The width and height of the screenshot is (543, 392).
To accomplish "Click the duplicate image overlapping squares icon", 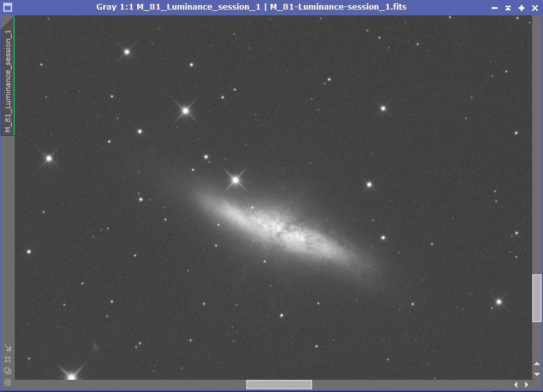I will pos(8,371).
